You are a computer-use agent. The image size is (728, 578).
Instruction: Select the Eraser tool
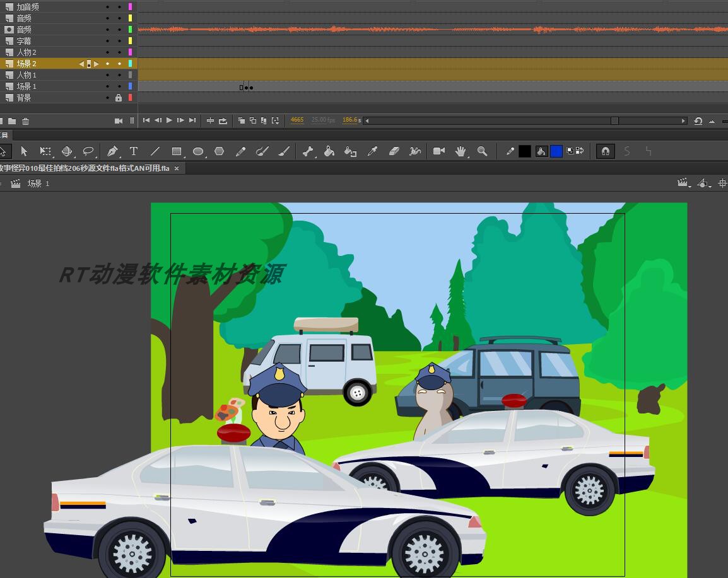[x=394, y=151]
